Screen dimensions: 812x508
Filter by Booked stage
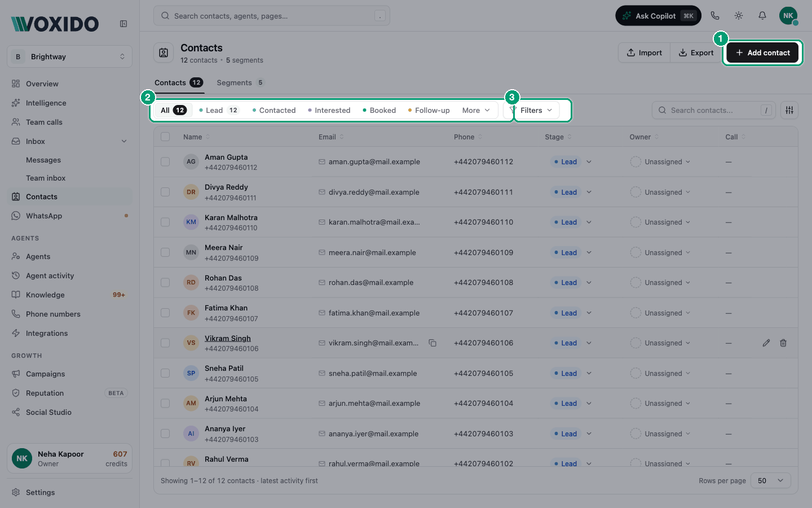tap(379, 110)
